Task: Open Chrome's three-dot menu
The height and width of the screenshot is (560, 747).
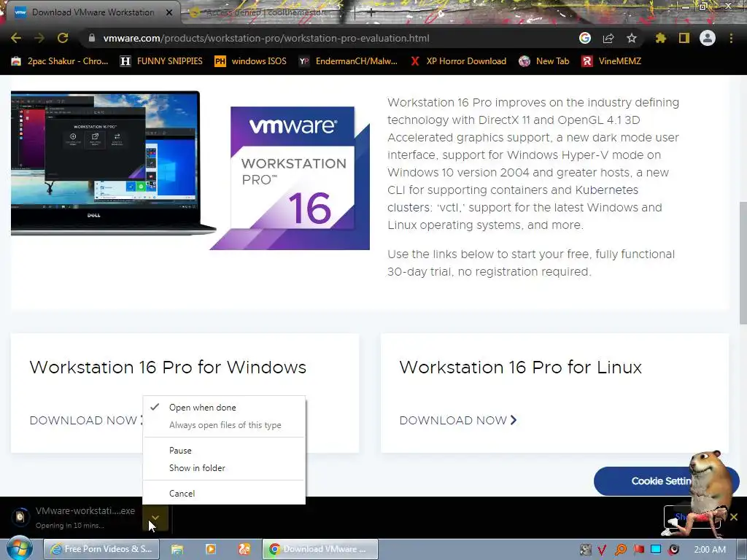Action: tap(731, 38)
